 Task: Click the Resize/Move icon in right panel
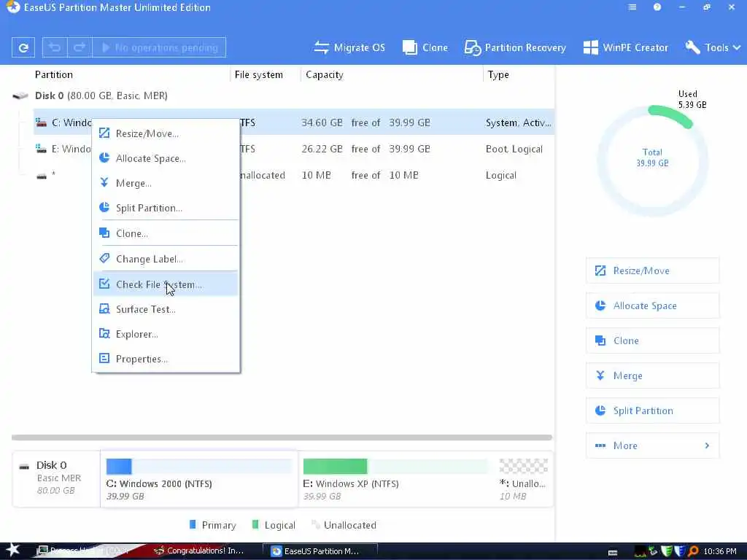(600, 271)
